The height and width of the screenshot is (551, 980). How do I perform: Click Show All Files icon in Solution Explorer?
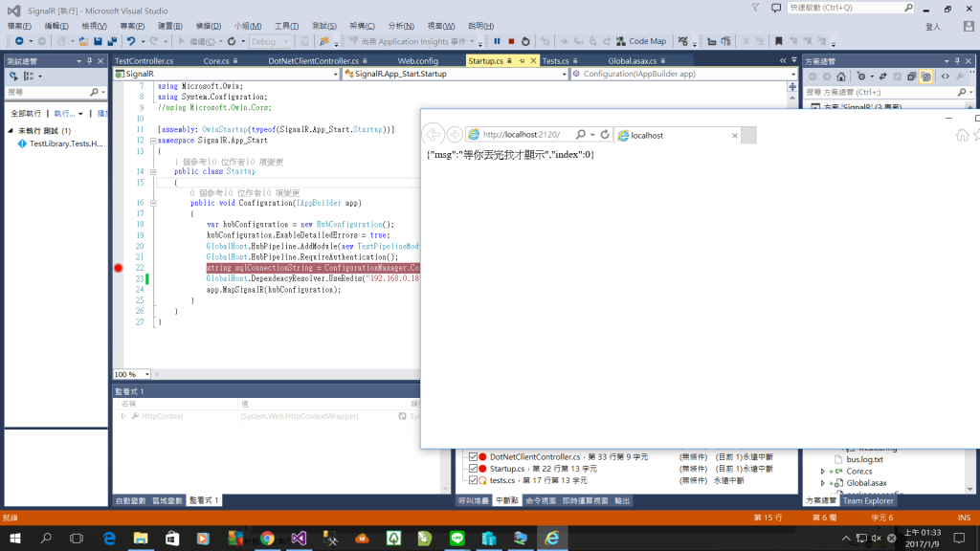pyautogui.click(x=925, y=77)
